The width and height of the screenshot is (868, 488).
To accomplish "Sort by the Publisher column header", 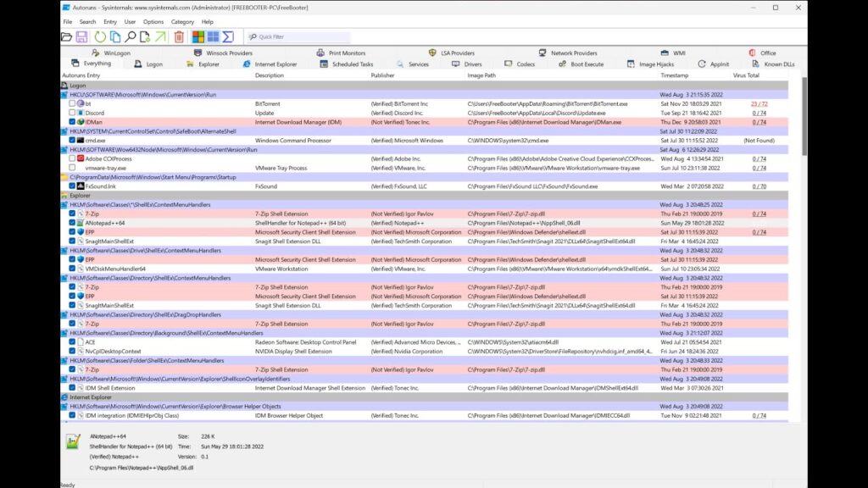I will pos(383,75).
